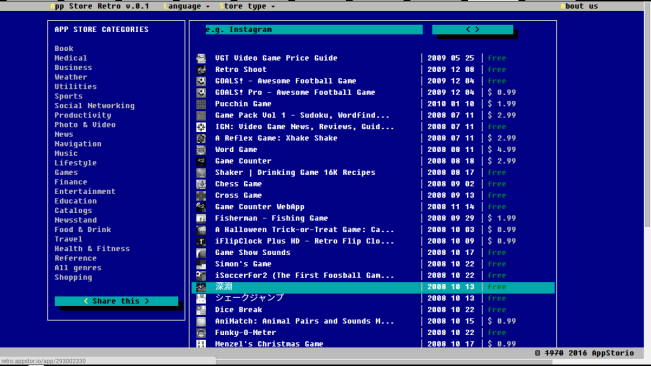
Task: Click the Menzel's Christmas Game title
Action: [269, 344]
